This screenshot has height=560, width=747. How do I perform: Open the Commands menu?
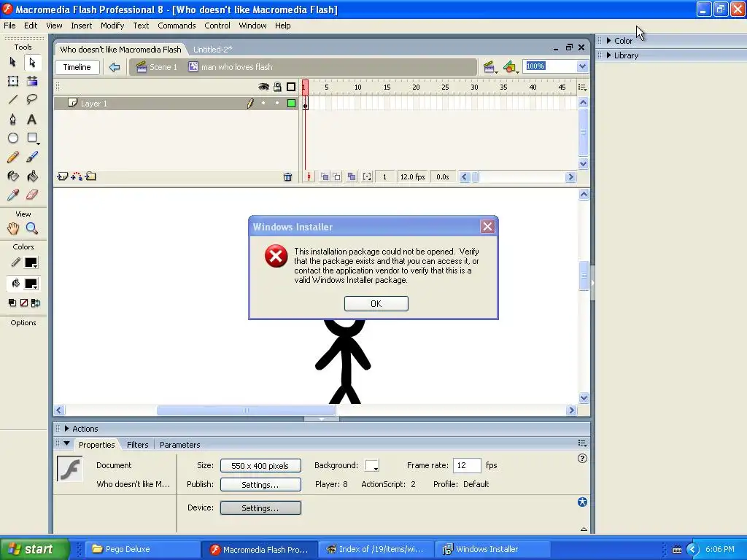(177, 26)
